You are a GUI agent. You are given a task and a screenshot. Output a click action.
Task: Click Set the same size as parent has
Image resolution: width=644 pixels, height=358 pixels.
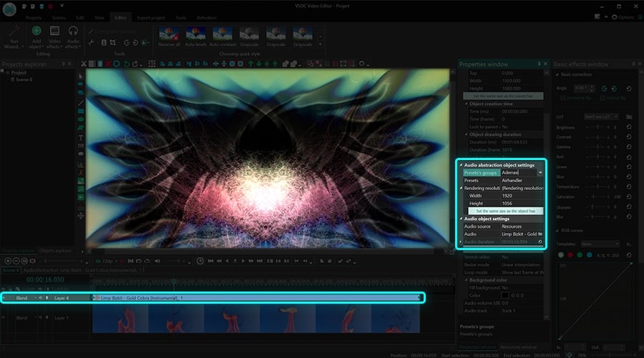503,96
